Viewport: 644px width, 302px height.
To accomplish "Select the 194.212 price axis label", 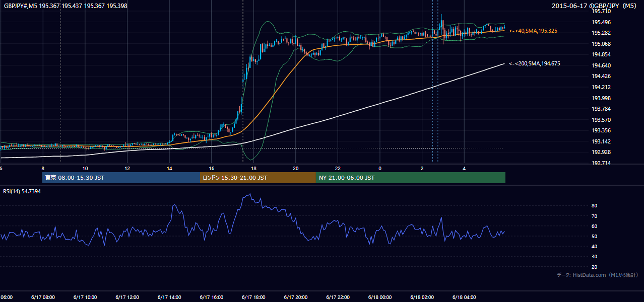I will 601,87.
